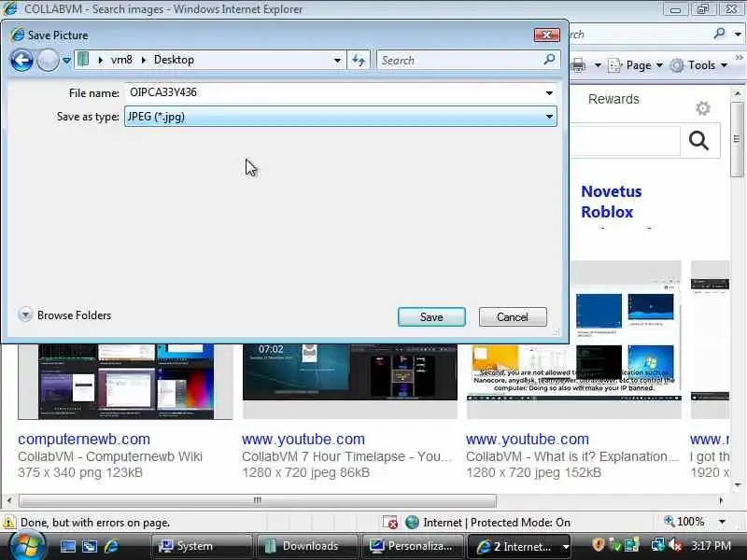Close the Save Picture dialog
This screenshot has width=747, height=560.
(x=546, y=35)
